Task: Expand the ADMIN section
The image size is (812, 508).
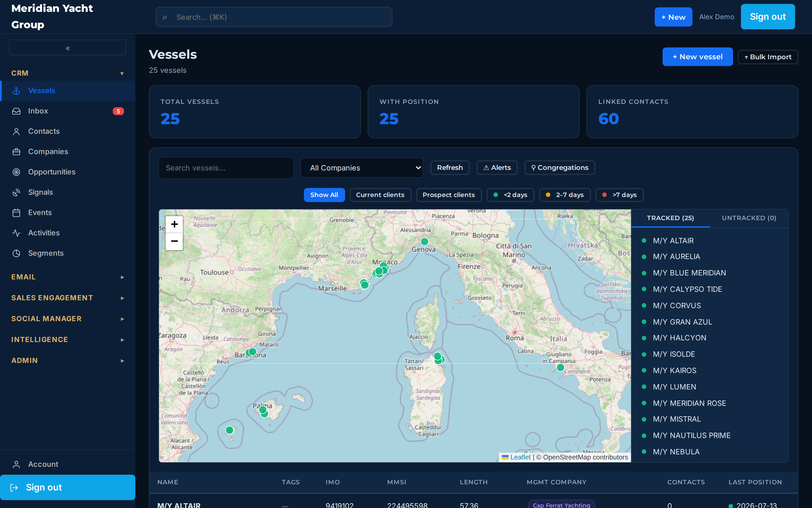Action: click(x=67, y=360)
